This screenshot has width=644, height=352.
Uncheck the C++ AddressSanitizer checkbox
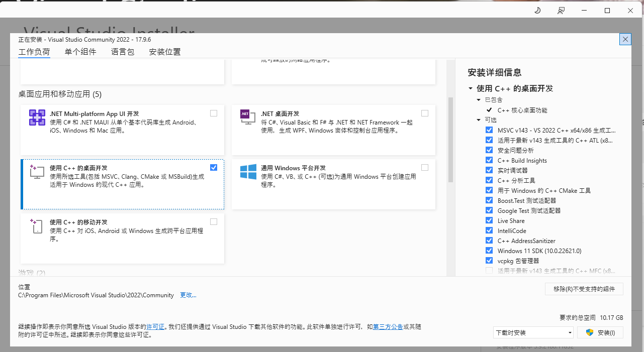pos(489,241)
